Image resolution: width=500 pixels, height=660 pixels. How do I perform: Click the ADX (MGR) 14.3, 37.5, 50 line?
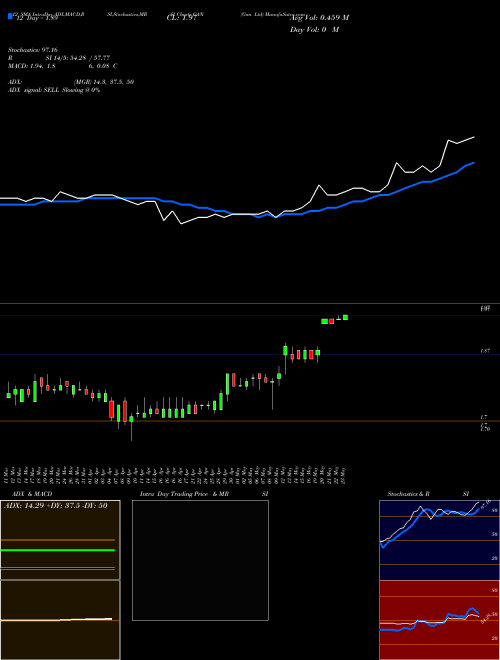pos(71,82)
